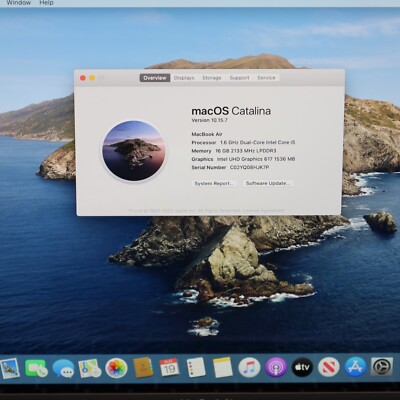Open the App Store icon

[355, 367]
